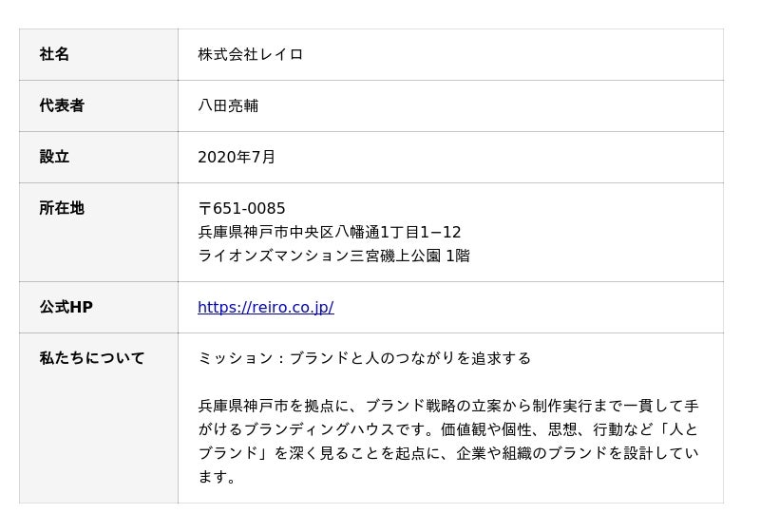Click line beginning がけるブランディングハウス

[448, 429]
